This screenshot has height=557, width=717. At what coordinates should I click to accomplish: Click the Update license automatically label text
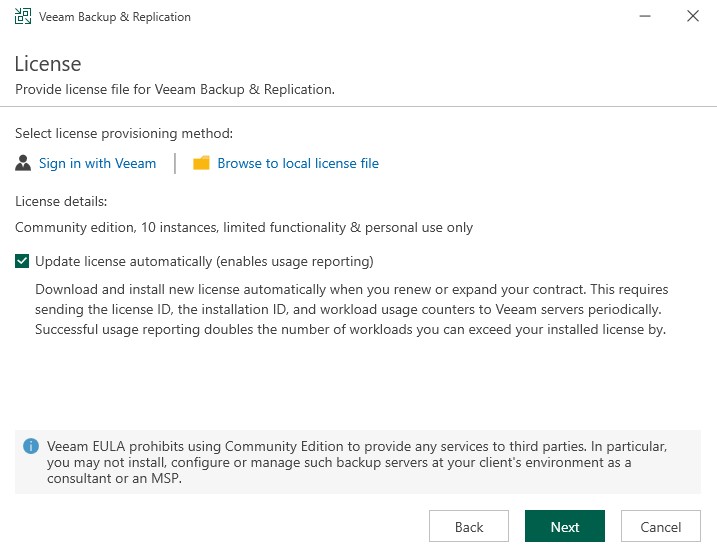204,262
